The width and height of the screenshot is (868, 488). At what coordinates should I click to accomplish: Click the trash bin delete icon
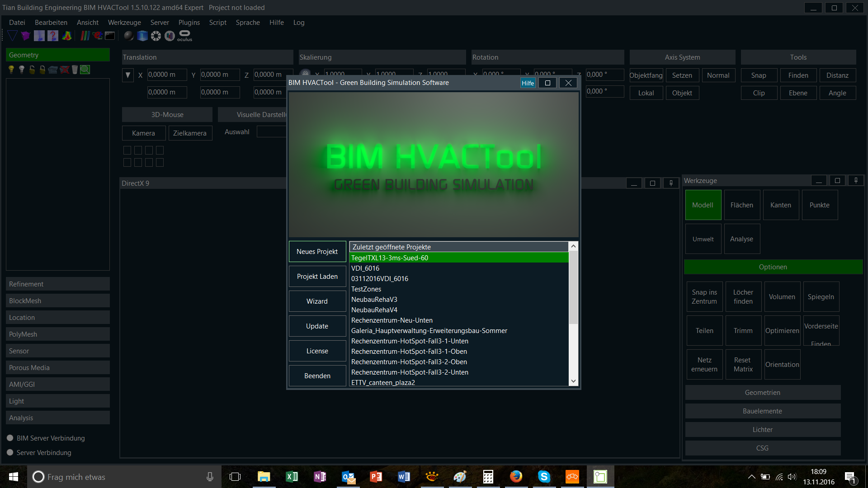75,70
